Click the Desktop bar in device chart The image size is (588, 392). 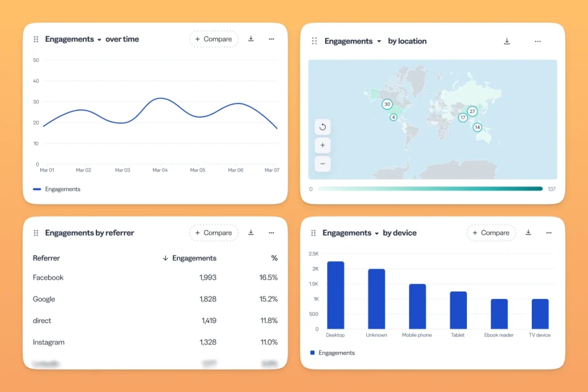(x=335, y=296)
